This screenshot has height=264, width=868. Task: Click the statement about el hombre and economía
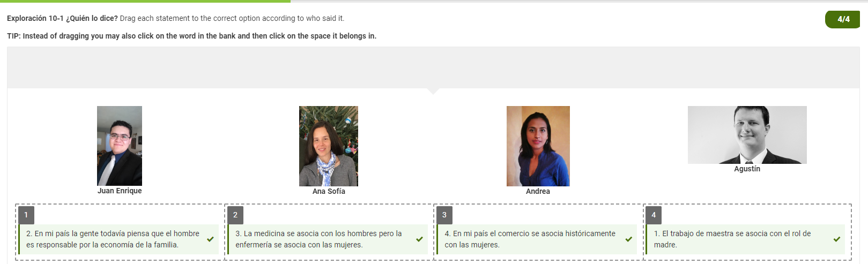pos(113,239)
